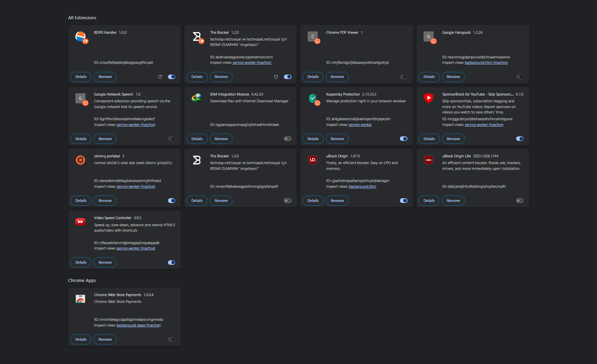Inspect Google Network Speech service worker link

click(x=136, y=125)
